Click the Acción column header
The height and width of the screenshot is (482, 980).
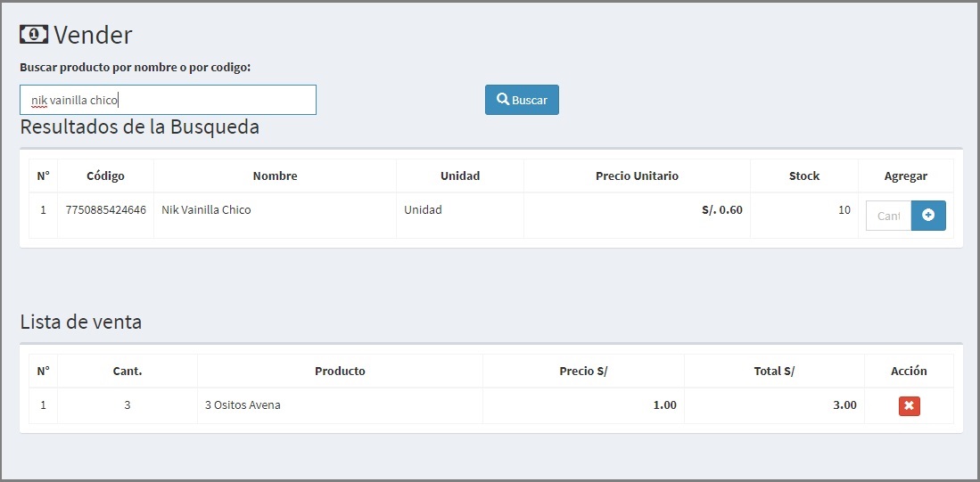tap(909, 371)
